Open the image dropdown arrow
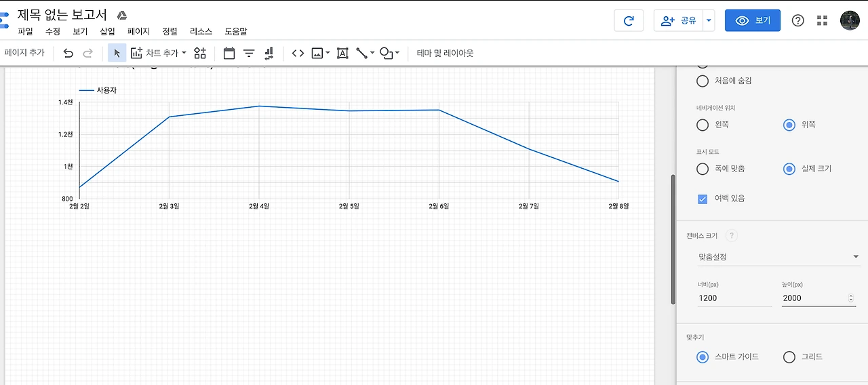 pyautogui.click(x=328, y=53)
